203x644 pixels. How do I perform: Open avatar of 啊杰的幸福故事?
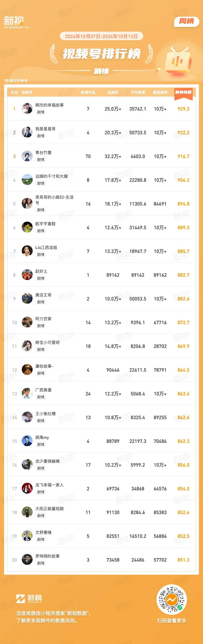coord(27,109)
